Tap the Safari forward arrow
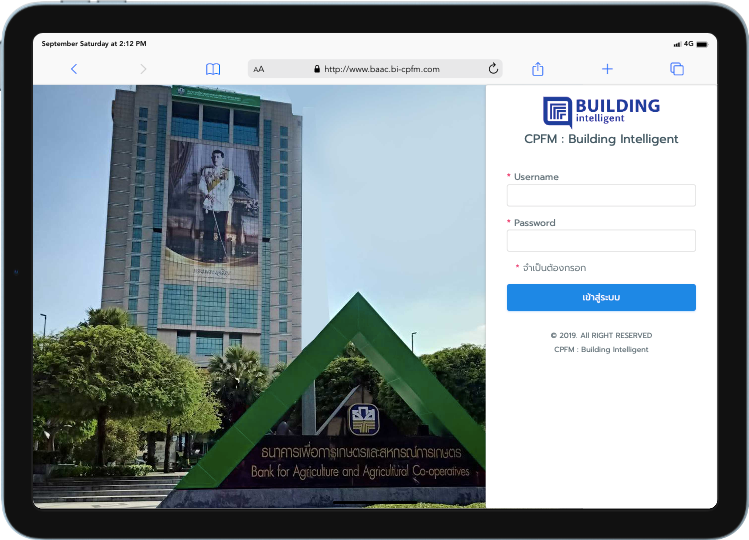The image size is (749, 540). pos(143,69)
